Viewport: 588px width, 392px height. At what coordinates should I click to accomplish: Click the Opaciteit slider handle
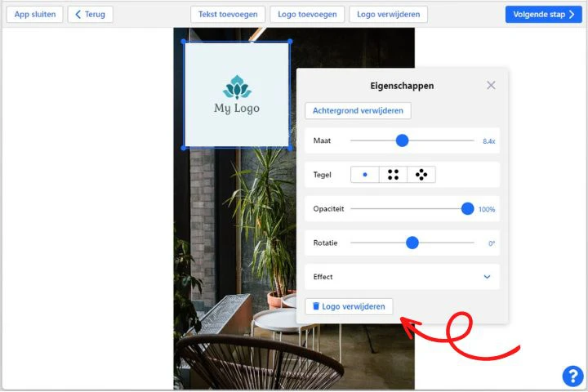467,208
